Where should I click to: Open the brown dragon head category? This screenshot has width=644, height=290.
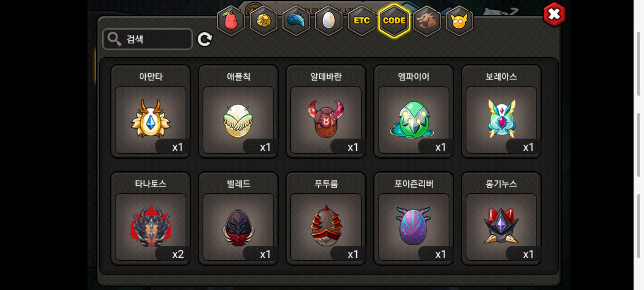coord(427,21)
